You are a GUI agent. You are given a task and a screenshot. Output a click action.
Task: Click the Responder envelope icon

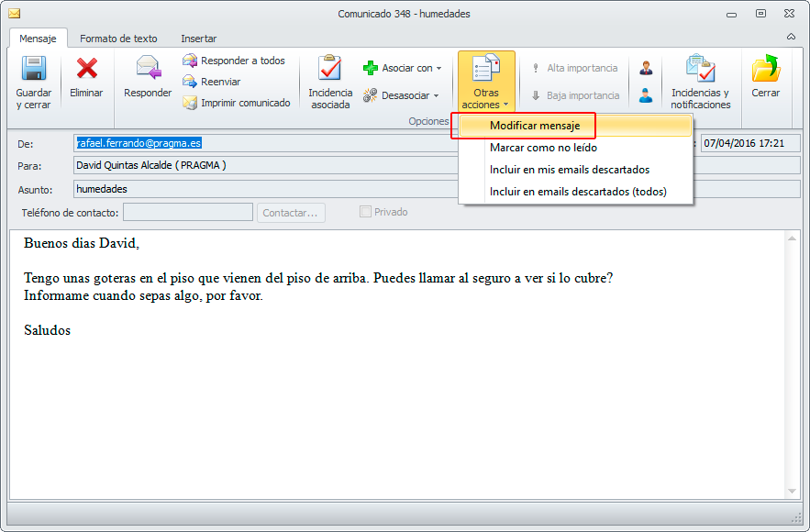149,68
